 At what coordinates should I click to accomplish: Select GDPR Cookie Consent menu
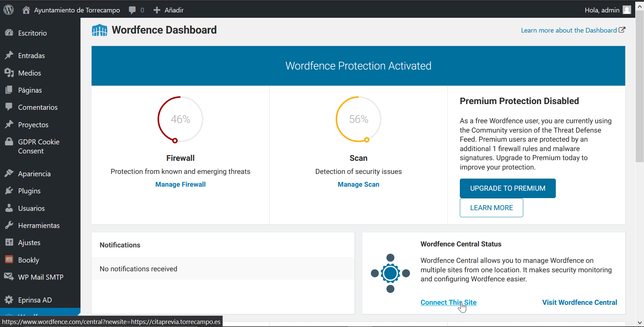tap(39, 146)
